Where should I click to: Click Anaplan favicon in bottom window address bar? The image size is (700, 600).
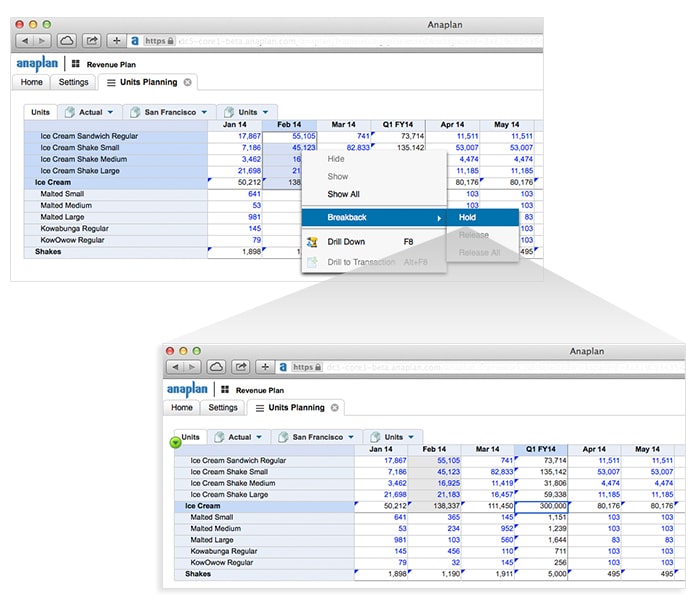click(x=283, y=367)
